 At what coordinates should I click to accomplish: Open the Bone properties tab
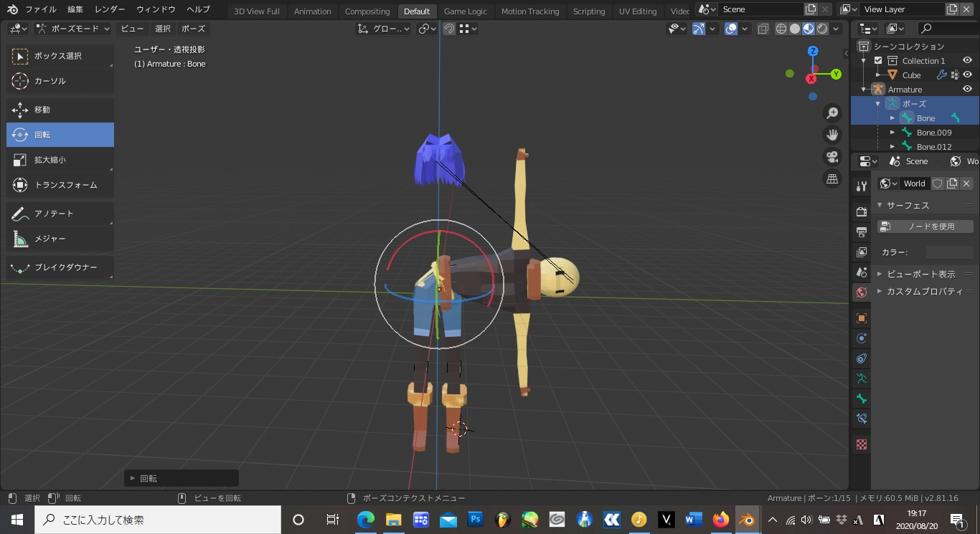coord(862,399)
